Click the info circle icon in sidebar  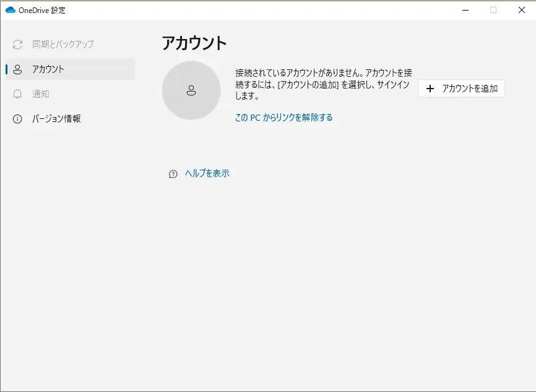click(x=17, y=119)
